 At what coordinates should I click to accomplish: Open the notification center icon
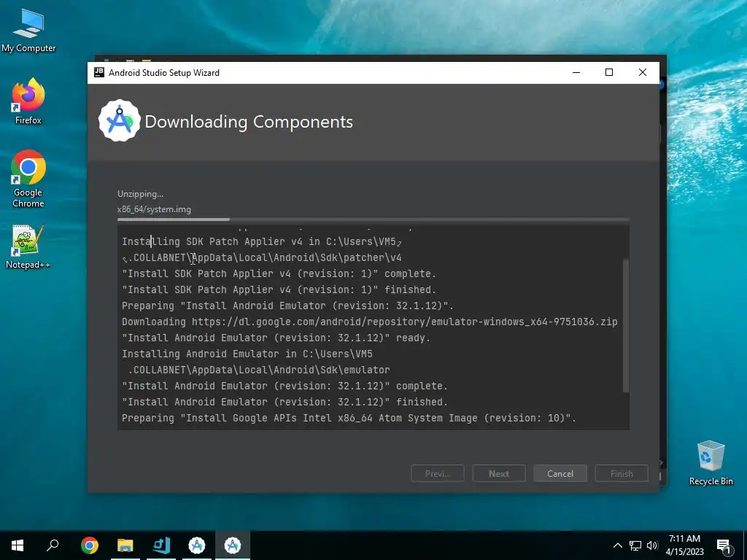tap(724, 545)
